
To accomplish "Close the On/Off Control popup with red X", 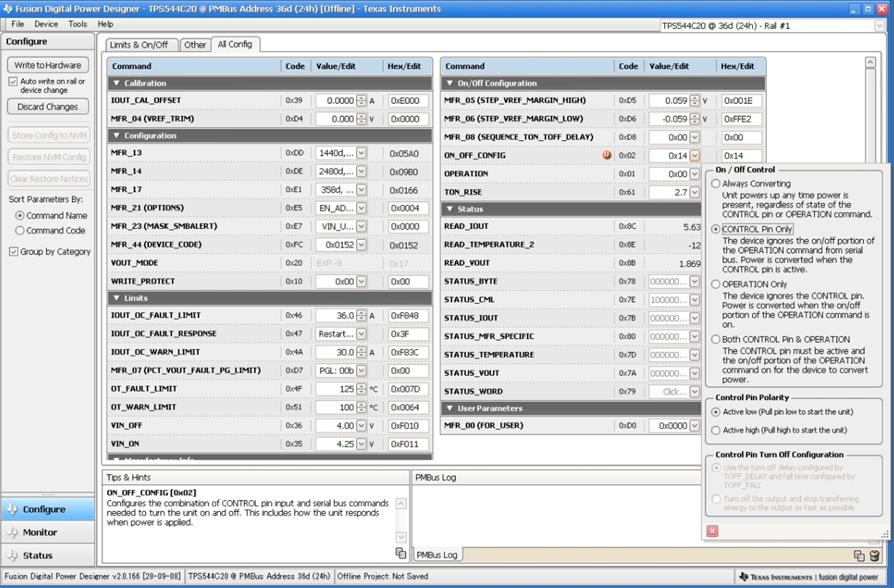I will click(x=712, y=531).
